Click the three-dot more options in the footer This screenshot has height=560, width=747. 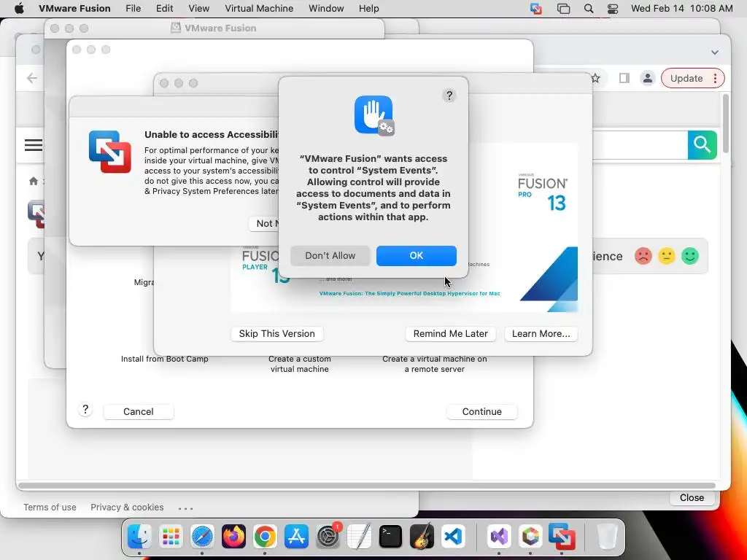[186, 508]
